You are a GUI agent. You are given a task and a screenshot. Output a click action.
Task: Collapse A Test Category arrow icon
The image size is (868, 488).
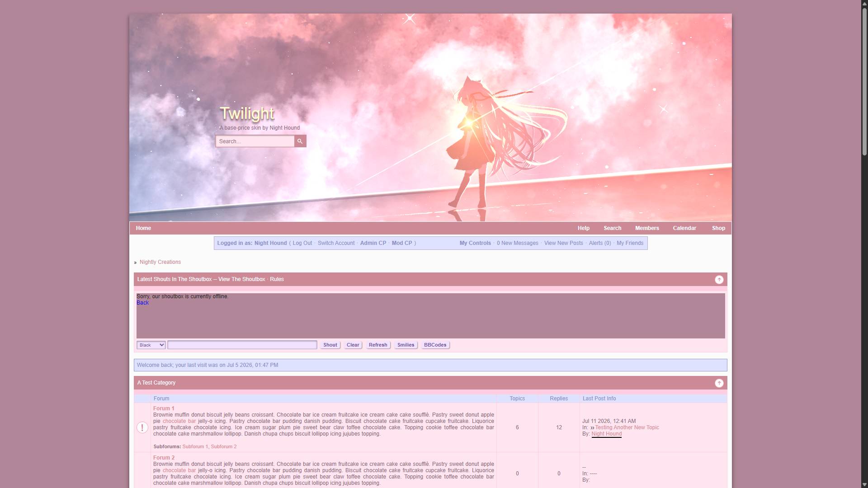719,383
